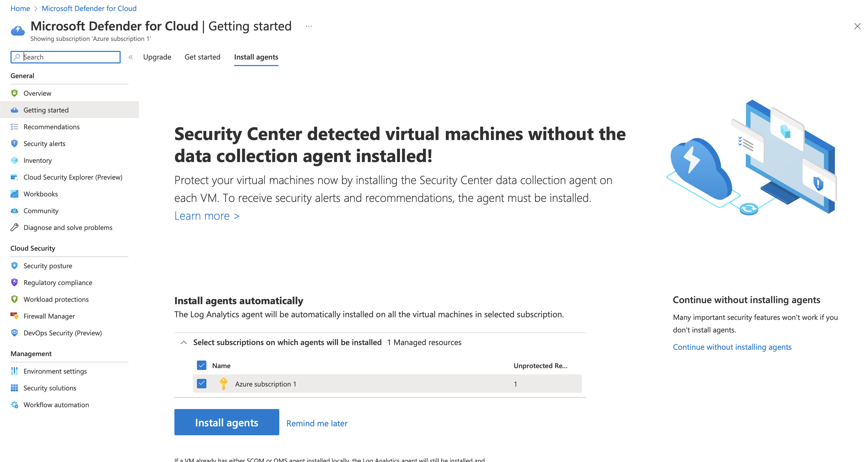The width and height of the screenshot is (868, 462).
Task: Navigate to Home breadcrumb
Action: pyautogui.click(x=20, y=8)
